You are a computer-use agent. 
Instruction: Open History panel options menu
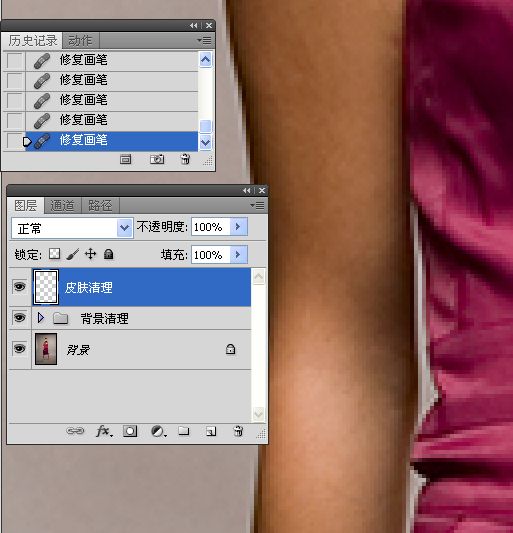(204, 40)
